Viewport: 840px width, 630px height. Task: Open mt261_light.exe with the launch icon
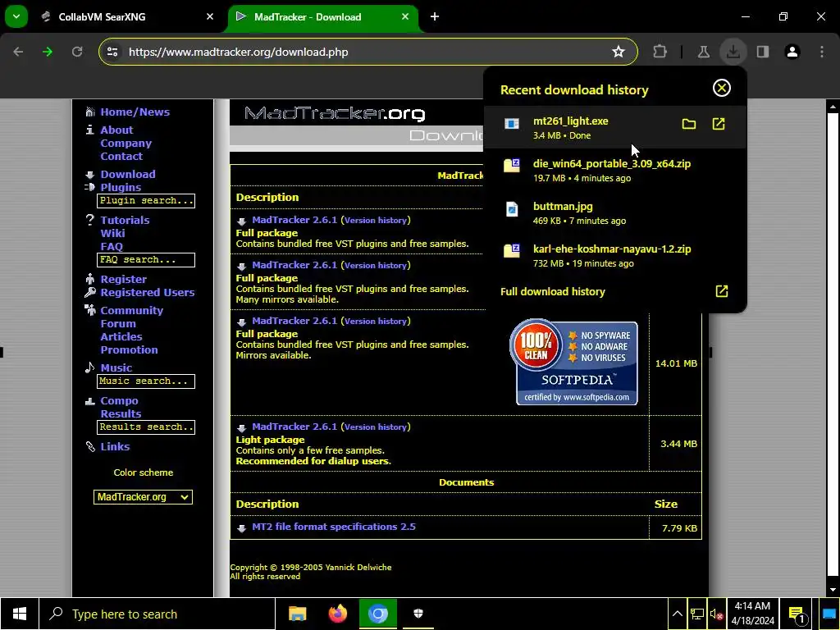click(719, 125)
